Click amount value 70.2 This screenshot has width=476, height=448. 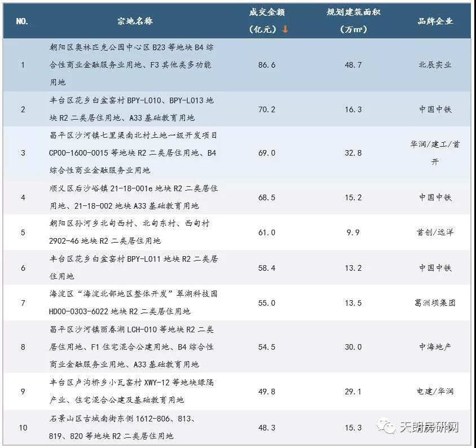pos(267,109)
